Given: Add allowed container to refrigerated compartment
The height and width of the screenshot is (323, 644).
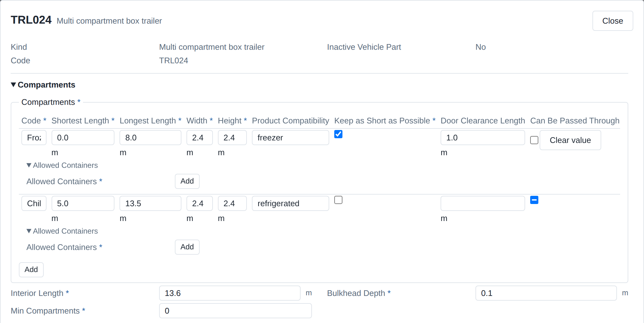Looking at the screenshot, I should click(187, 247).
